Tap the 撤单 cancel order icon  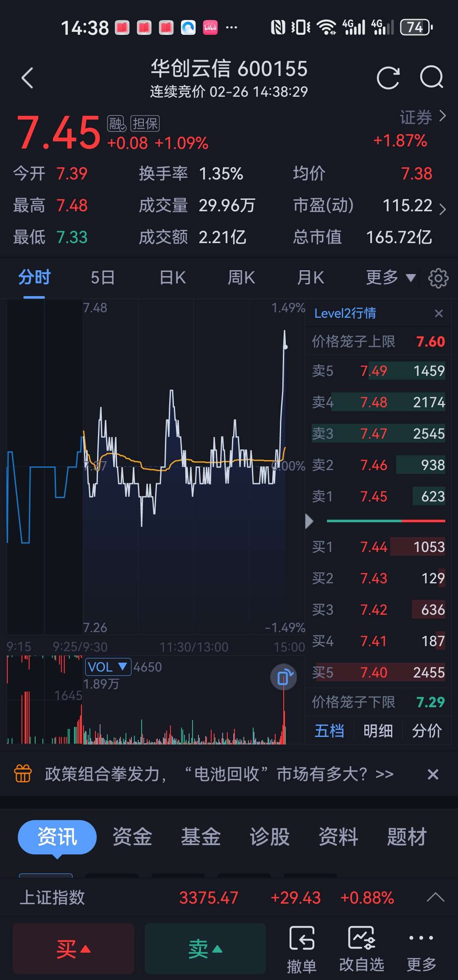(x=302, y=949)
